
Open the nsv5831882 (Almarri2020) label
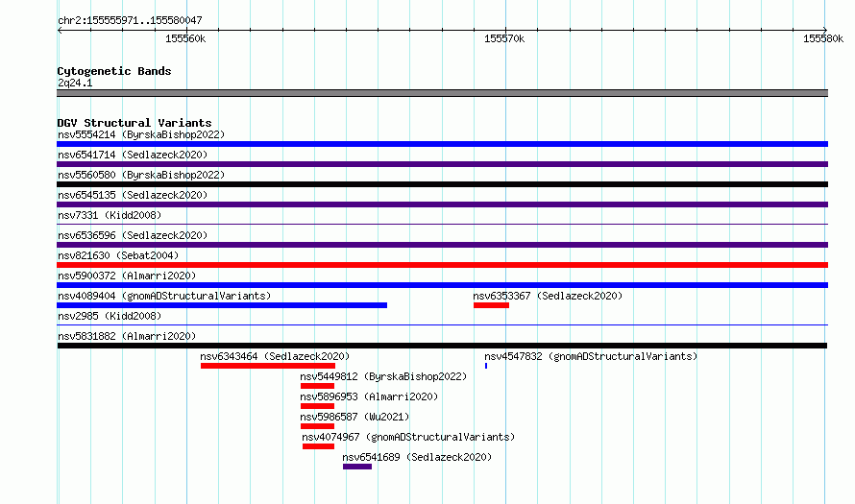[x=127, y=336]
